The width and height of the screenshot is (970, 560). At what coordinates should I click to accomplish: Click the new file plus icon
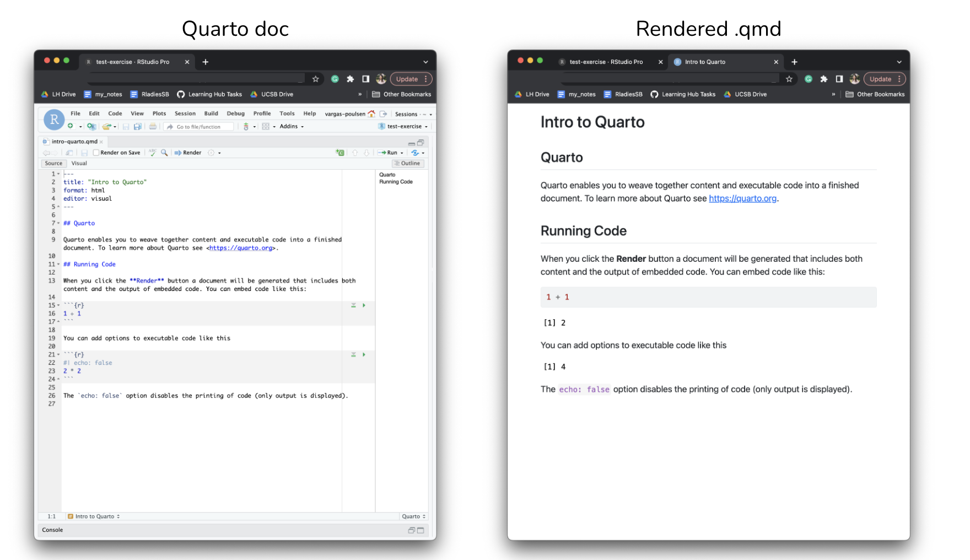(71, 126)
